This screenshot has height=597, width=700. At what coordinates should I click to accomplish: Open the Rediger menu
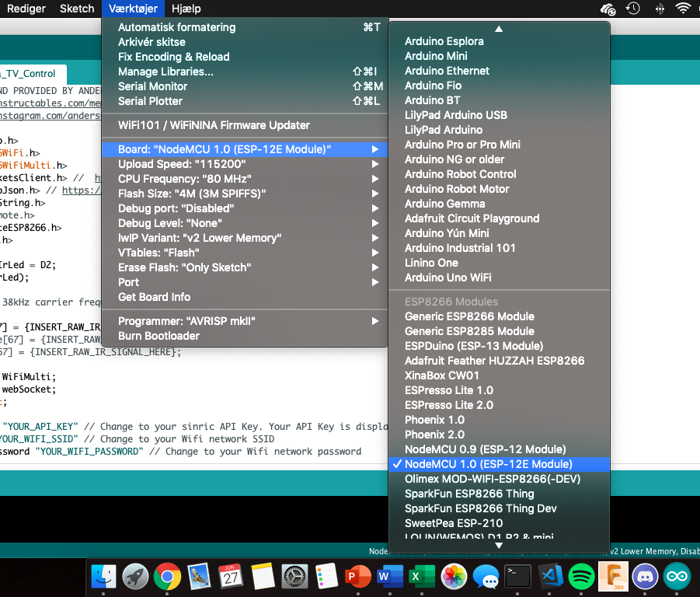tap(26, 9)
